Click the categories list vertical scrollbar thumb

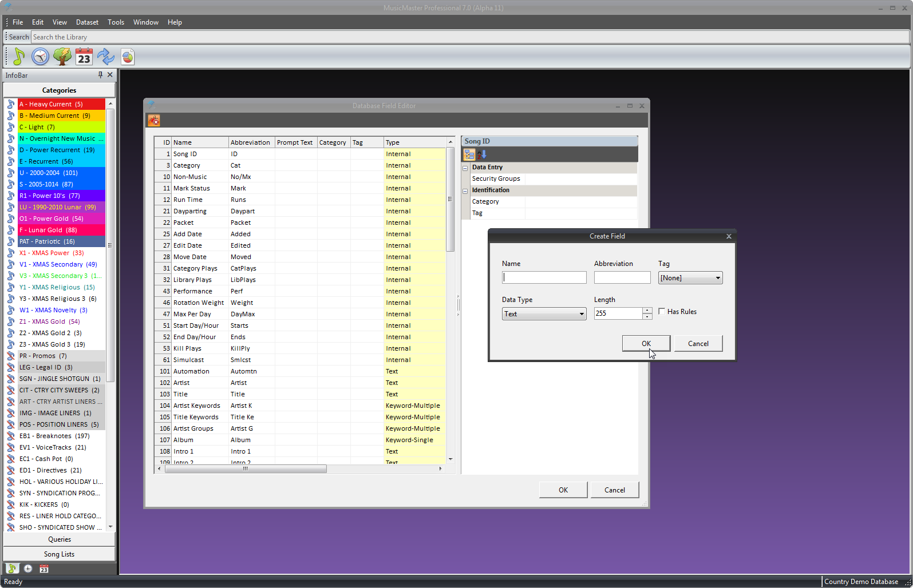coord(110,245)
